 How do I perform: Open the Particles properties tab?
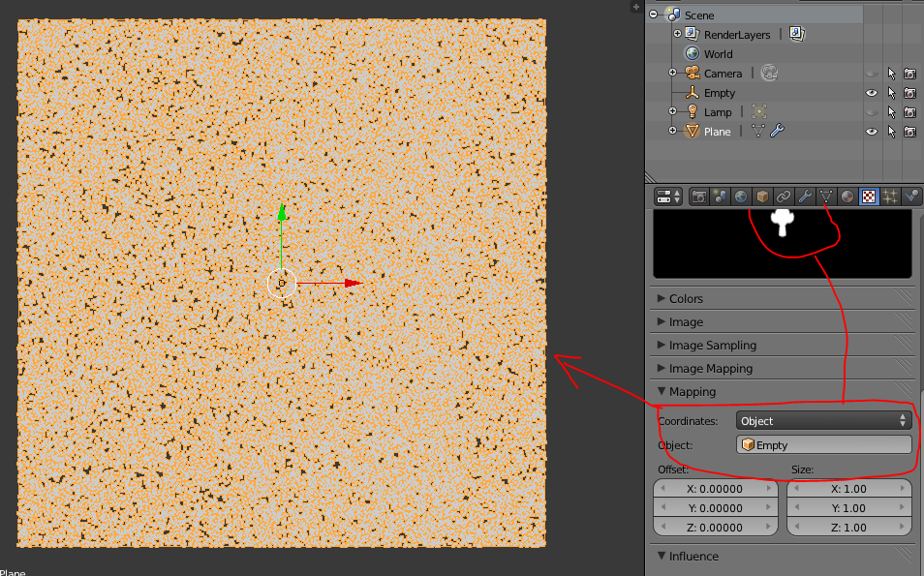point(890,197)
